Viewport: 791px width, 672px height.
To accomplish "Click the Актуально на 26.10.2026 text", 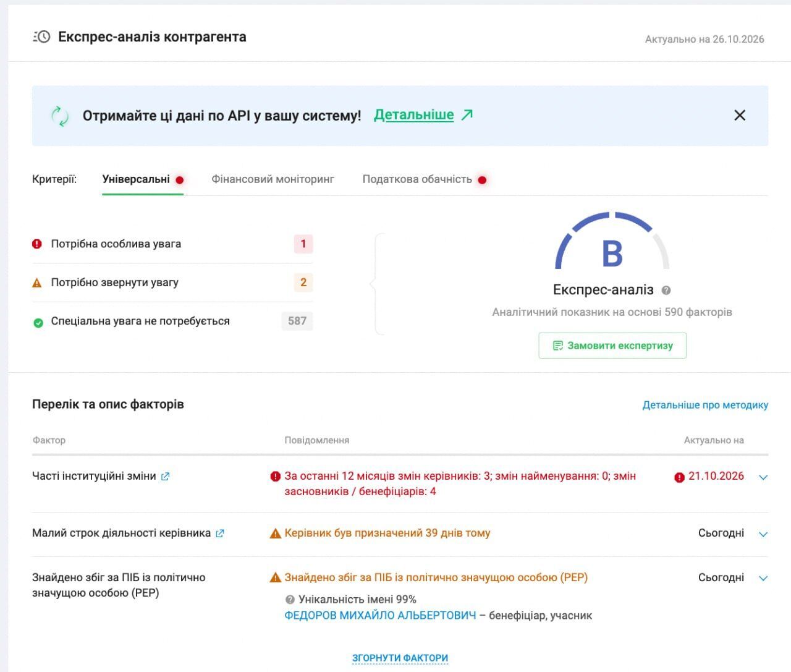I will tap(704, 39).
